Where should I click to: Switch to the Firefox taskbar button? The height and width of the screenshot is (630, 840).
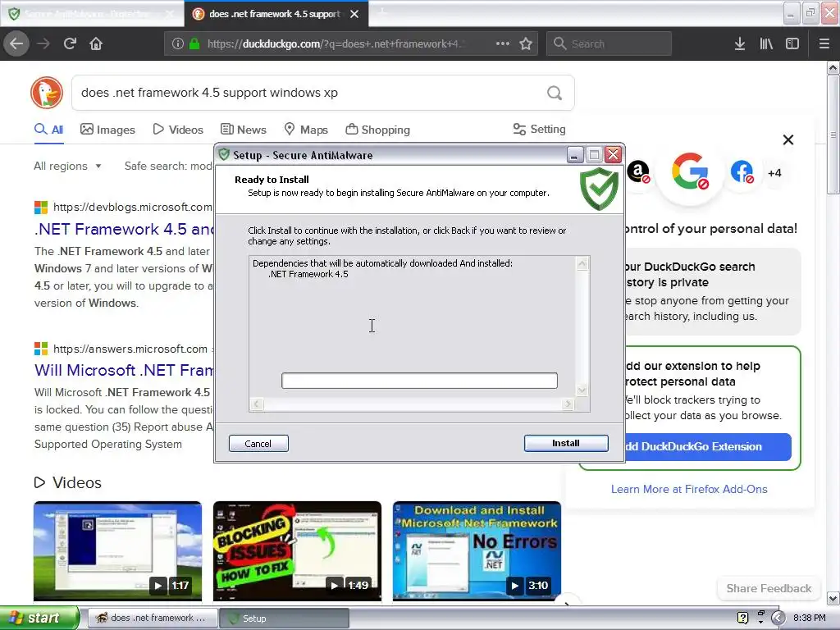coord(152,618)
